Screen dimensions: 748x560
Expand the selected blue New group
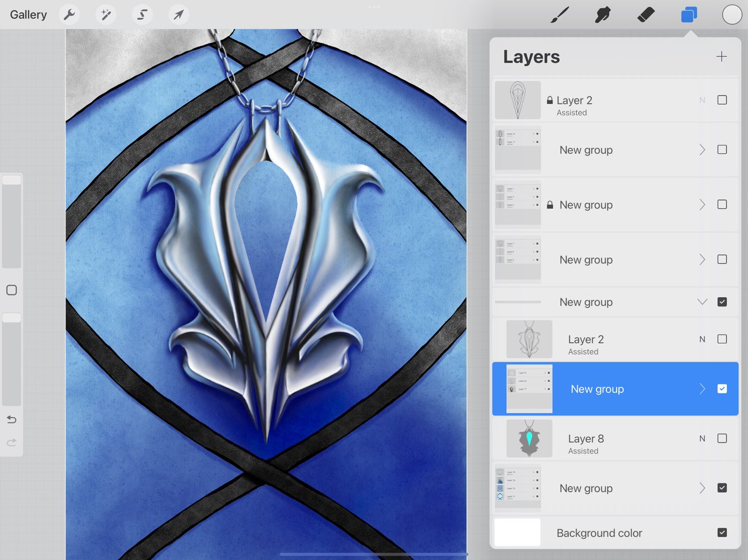click(702, 389)
